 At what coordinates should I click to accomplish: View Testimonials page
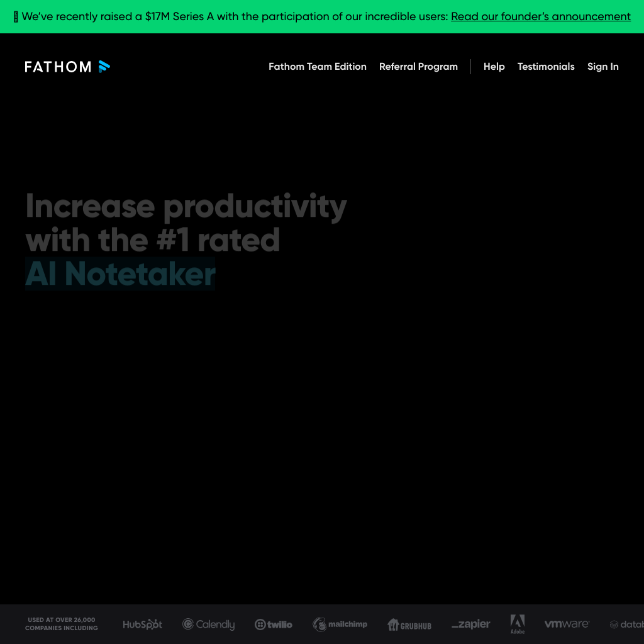point(546,67)
